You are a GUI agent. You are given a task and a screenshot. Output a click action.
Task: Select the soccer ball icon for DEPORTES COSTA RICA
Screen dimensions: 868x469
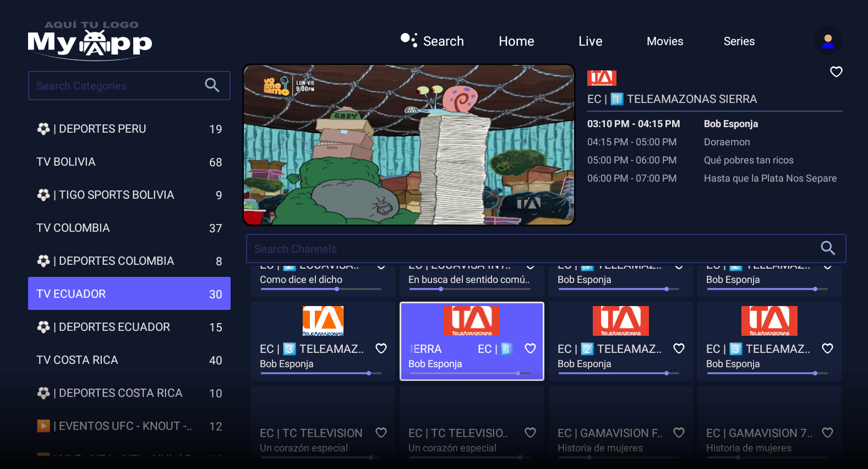tap(43, 393)
